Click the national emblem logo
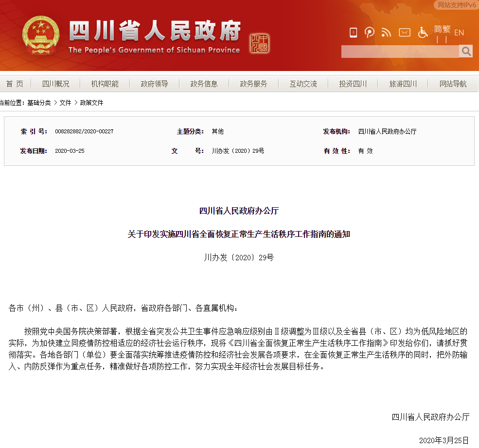Screen dimensions: 479x448 (x=41, y=35)
